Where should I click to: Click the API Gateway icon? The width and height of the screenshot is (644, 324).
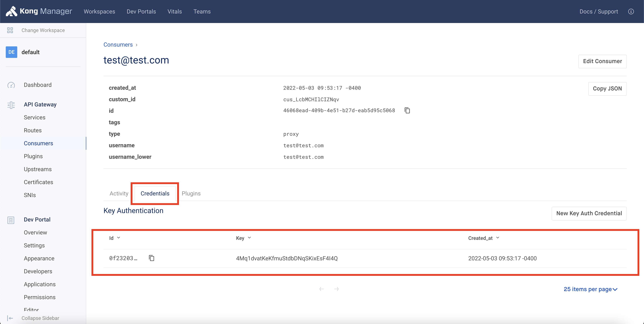coord(11,105)
